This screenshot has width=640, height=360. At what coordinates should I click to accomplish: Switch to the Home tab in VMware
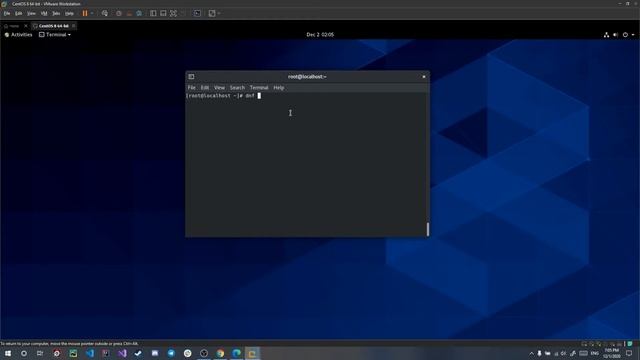(x=12, y=26)
